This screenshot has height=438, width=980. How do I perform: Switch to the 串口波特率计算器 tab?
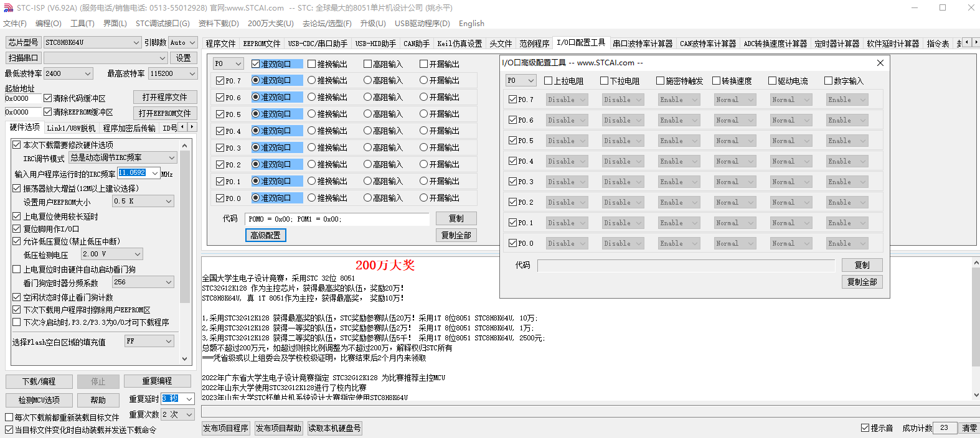[643, 44]
